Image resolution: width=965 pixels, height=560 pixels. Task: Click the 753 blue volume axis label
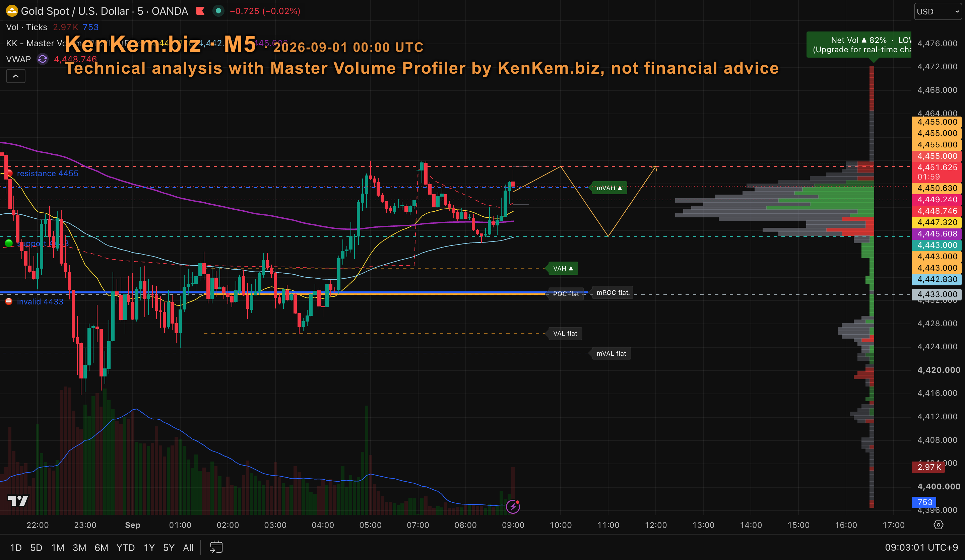coord(924,502)
